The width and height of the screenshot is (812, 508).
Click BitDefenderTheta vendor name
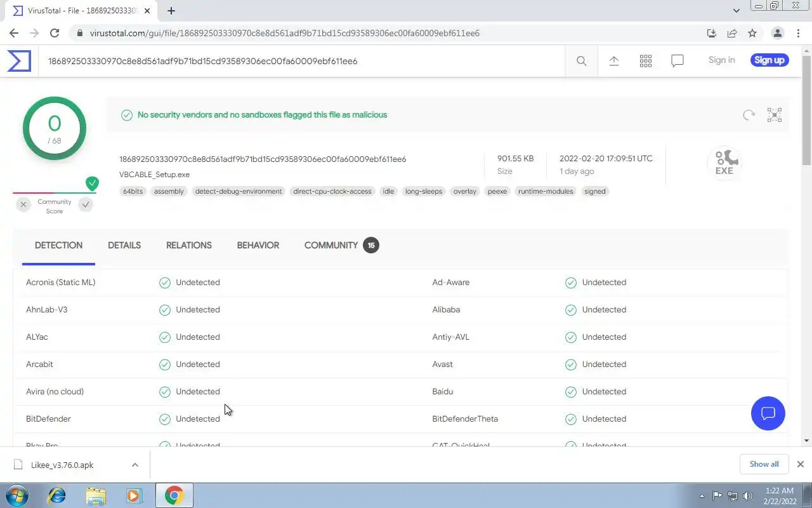coord(465,419)
